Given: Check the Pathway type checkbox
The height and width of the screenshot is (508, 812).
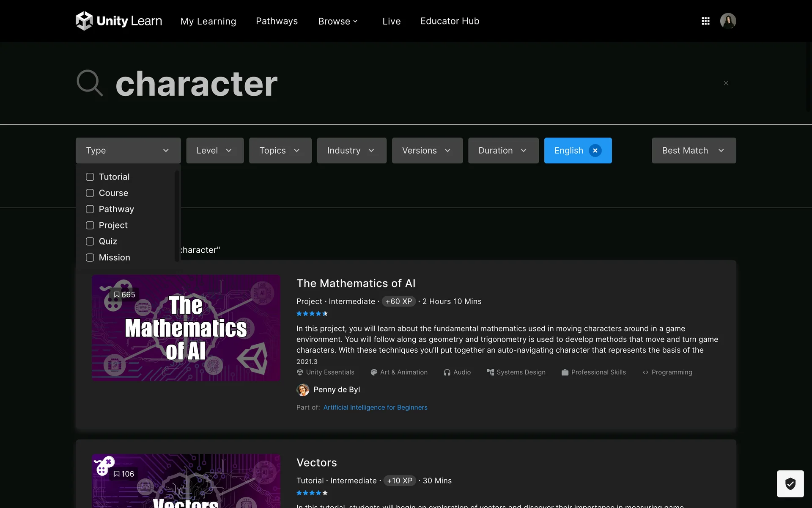Looking at the screenshot, I should point(90,209).
